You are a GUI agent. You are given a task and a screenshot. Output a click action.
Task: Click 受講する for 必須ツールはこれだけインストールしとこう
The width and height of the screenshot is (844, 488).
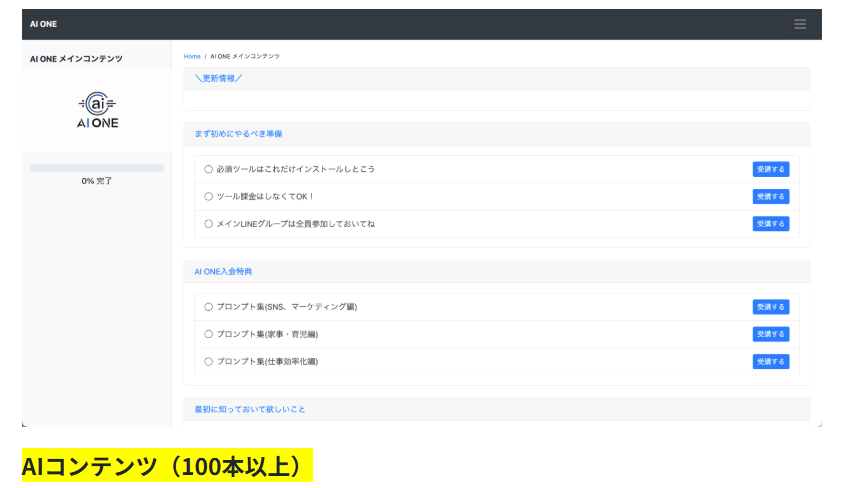(x=771, y=169)
